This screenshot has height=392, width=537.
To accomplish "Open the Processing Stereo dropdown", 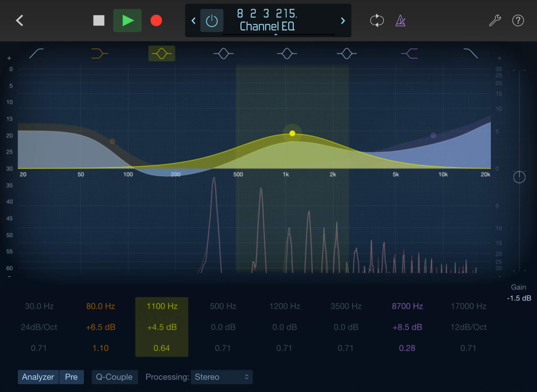I will pos(222,377).
